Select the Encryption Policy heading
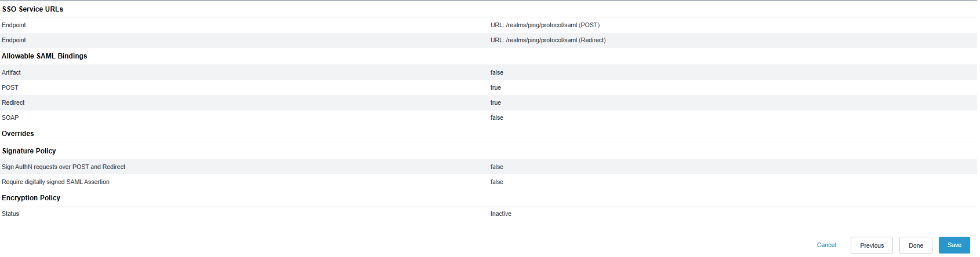This screenshot has width=980, height=257. click(x=31, y=198)
